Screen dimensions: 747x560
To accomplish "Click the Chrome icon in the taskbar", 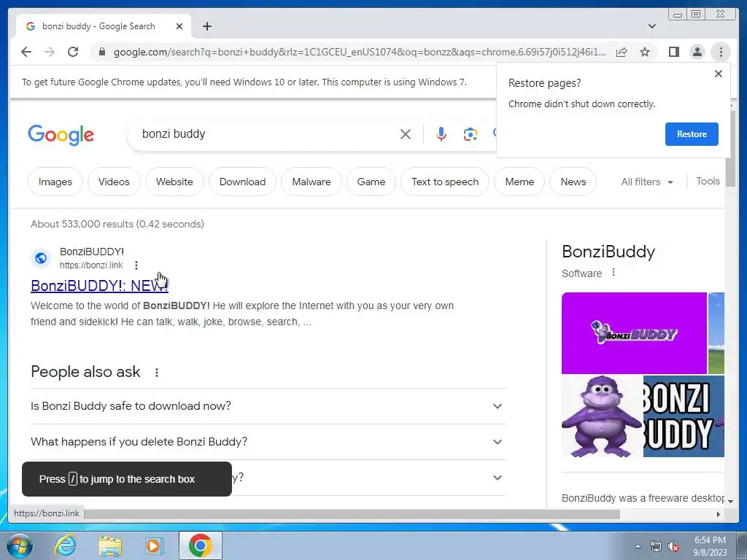I will pos(200,545).
